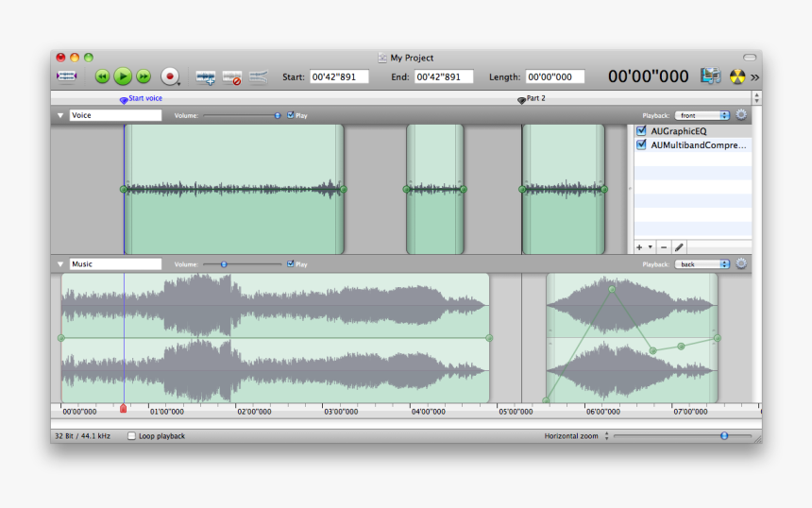Click the 02'00"000 mark on time ruler

click(x=254, y=412)
